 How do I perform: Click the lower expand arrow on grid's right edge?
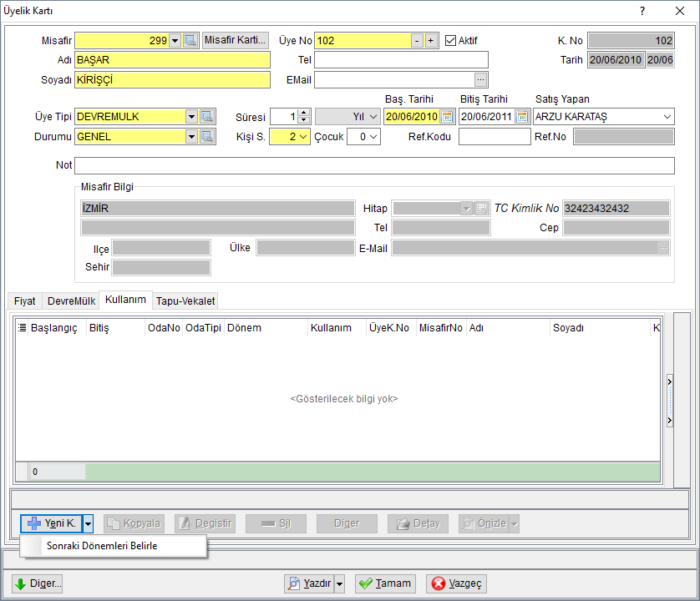(x=670, y=421)
